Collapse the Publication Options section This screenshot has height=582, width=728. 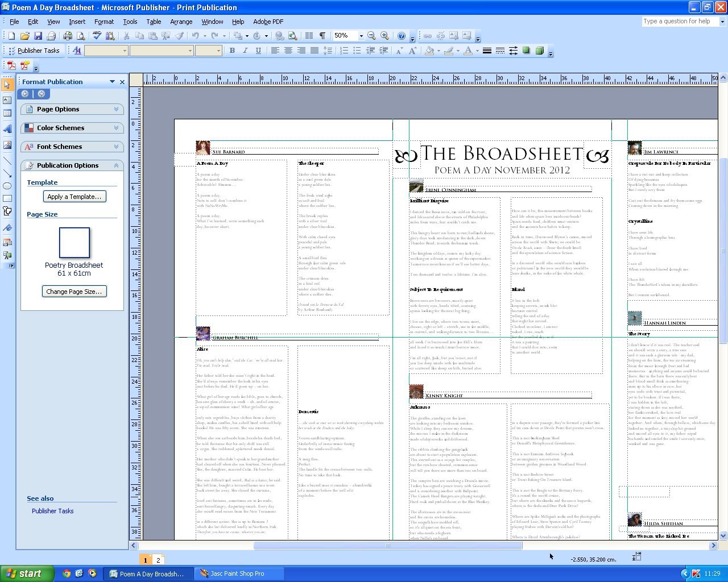tap(117, 165)
